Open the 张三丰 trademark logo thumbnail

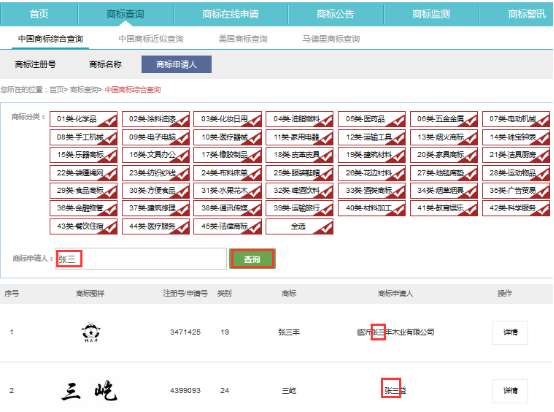[x=91, y=332]
